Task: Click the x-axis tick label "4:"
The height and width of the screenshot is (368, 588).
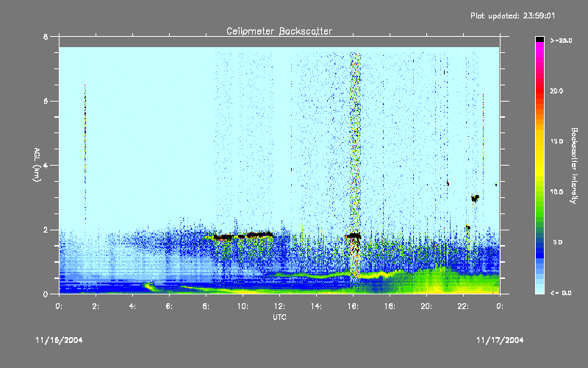Action: click(132, 306)
